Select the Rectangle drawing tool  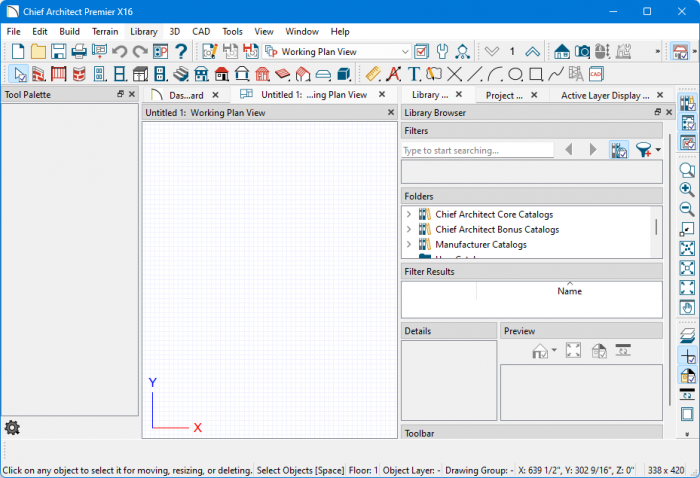click(x=535, y=74)
